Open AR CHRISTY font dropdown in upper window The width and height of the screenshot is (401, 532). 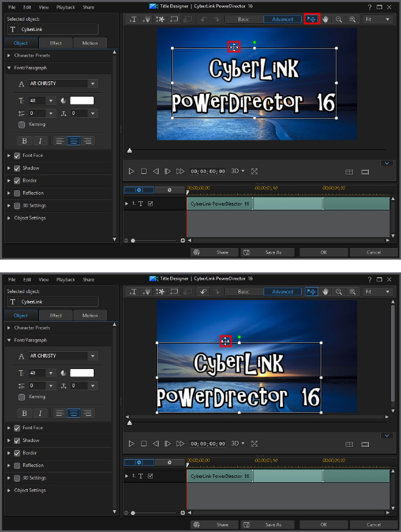coord(92,83)
